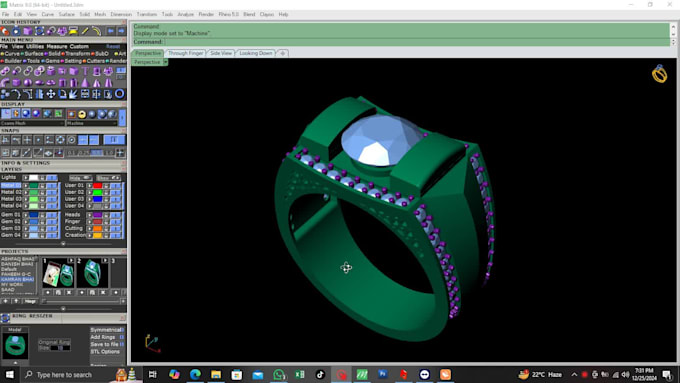The height and width of the screenshot is (383, 680).
Task: Toggle visibility switch of Gem 01 layer
Action: [52, 215]
